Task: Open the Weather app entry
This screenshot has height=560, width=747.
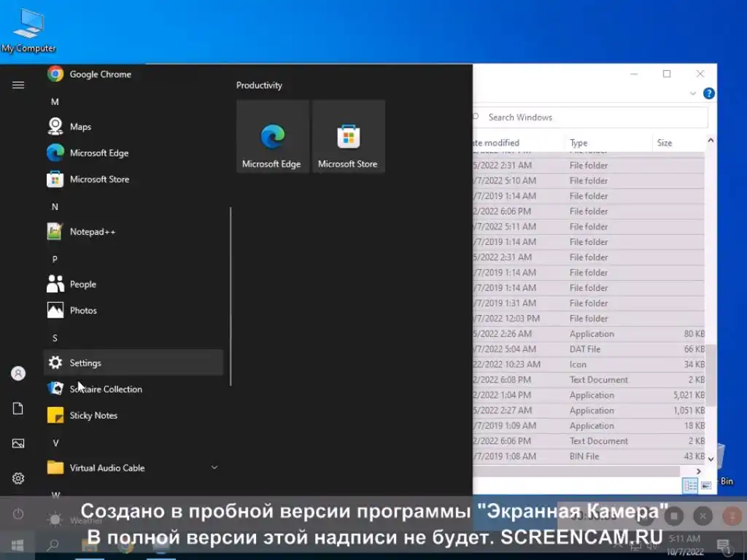Action: point(133,520)
